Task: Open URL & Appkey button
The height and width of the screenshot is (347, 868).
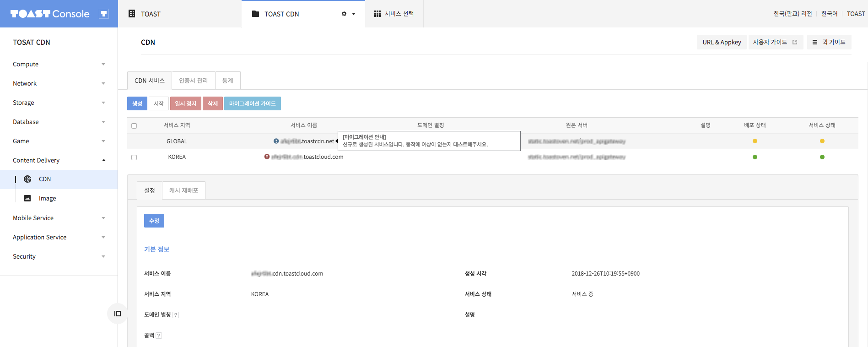Action: (x=722, y=42)
